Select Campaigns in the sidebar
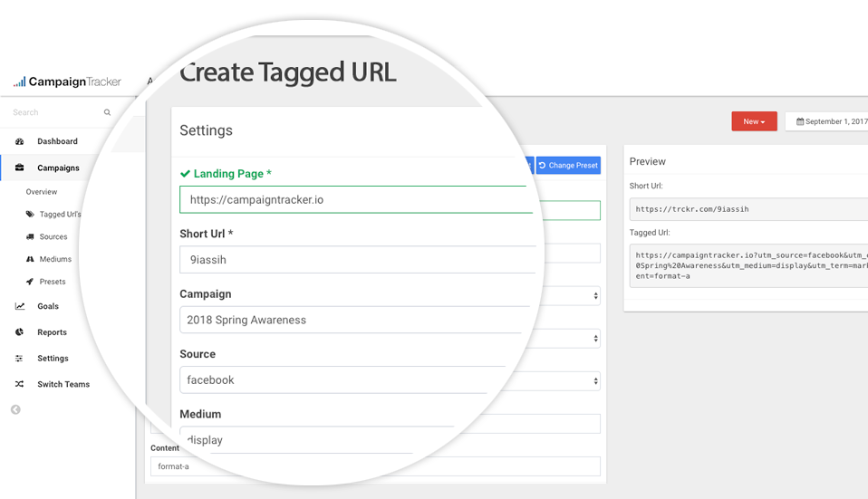The width and height of the screenshot is (868, 499). tap(58, 168)
